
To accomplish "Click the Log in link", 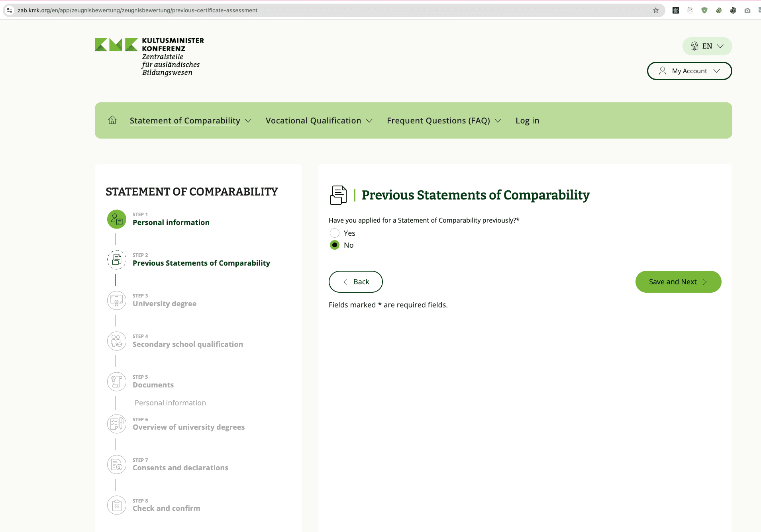I will tap(527, 121).
